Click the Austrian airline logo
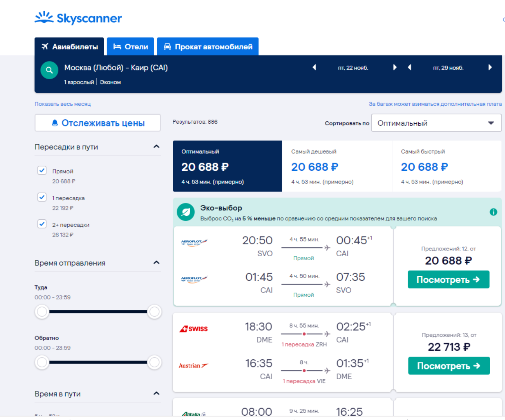Viewport: 505px width, 420px height. [193, 366]
